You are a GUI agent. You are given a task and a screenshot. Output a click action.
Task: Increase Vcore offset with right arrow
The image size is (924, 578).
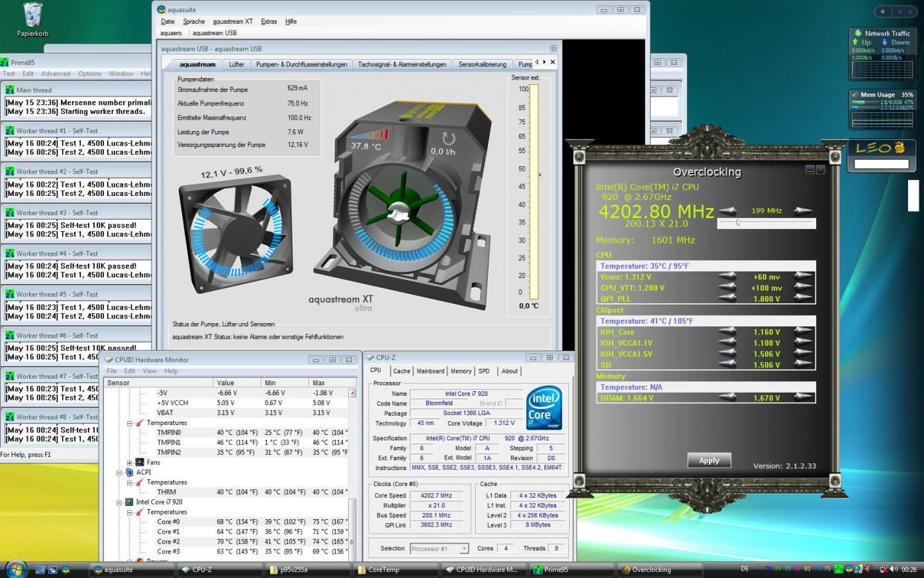tap(804, 277)
